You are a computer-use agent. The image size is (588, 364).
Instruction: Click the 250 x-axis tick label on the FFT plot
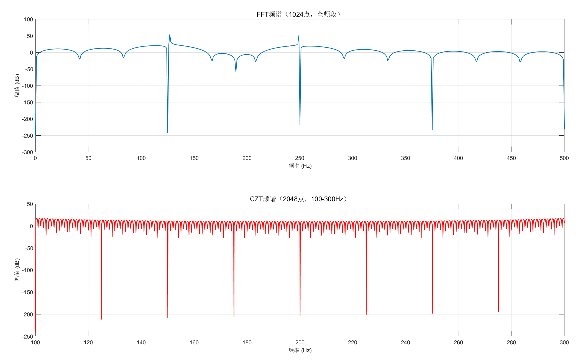(x=300, y=158)
